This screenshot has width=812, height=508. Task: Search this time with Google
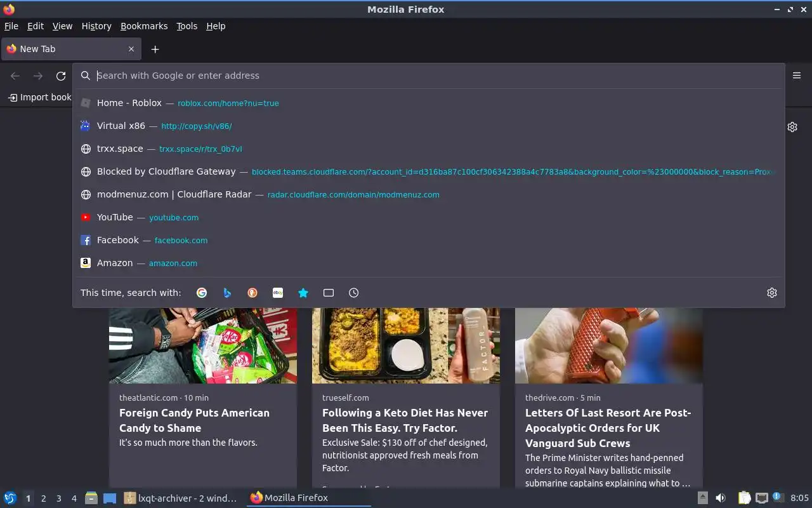pos(202,293)
